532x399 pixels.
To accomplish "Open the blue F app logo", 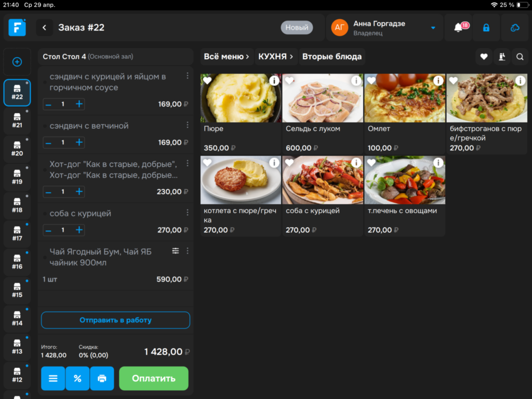I will (x=17, y=28).
